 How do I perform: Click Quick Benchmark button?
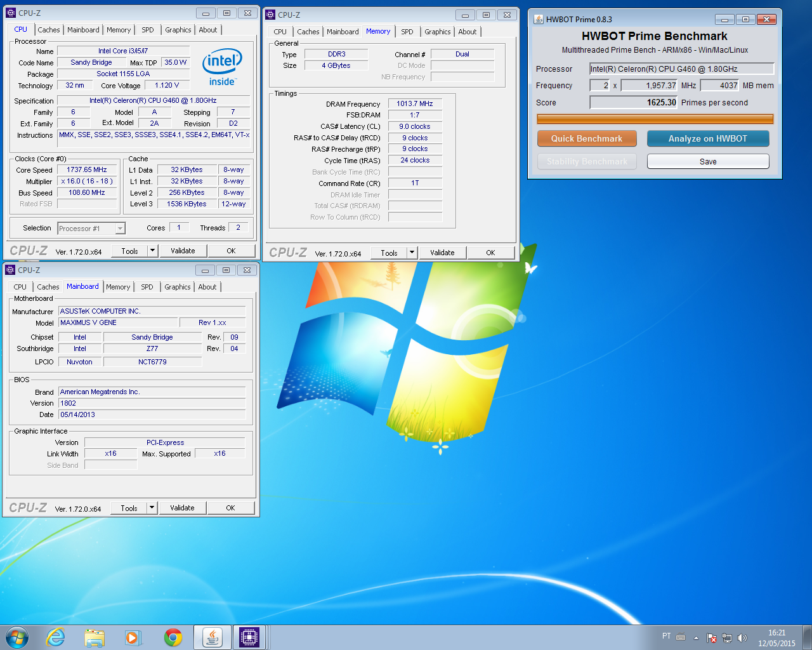tap(587, 138)
